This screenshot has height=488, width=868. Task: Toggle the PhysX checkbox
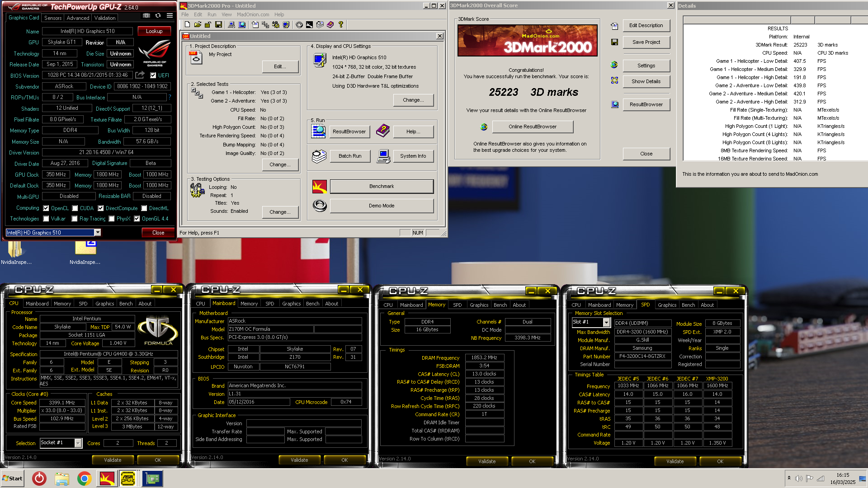(x=112, y=219)
